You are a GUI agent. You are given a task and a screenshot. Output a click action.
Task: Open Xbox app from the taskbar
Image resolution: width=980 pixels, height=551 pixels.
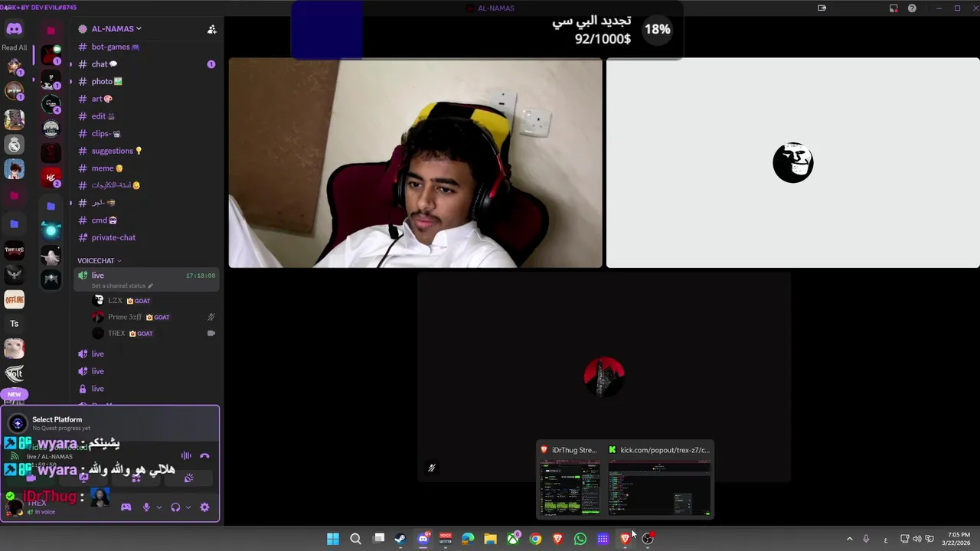coord(513,539)
